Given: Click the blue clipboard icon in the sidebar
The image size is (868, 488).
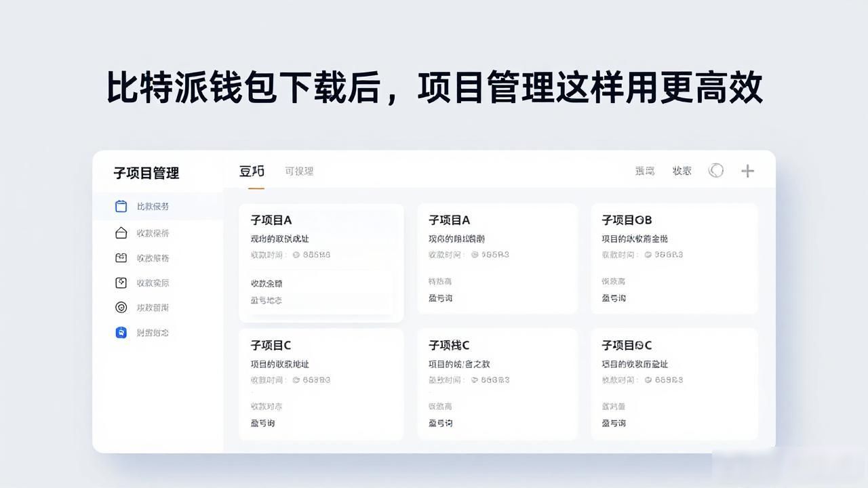Looking at the screenshot, I should click(x=121, y=207).
